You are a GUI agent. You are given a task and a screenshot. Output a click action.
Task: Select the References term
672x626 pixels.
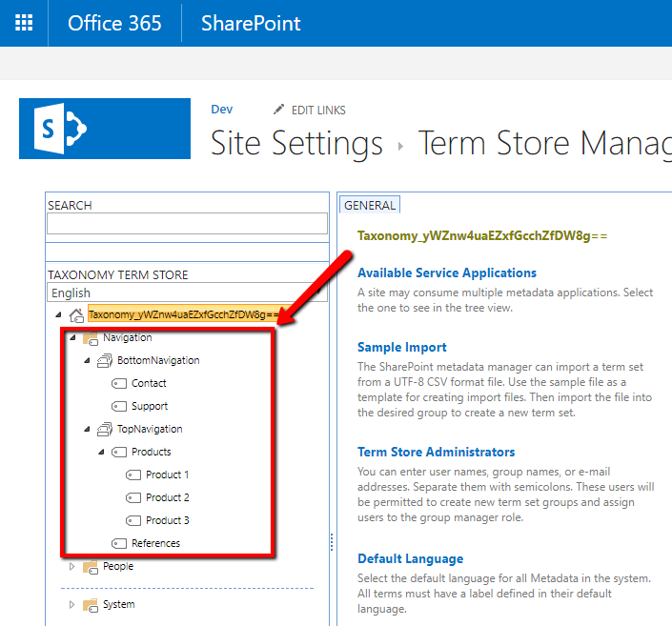pos(155,543)
